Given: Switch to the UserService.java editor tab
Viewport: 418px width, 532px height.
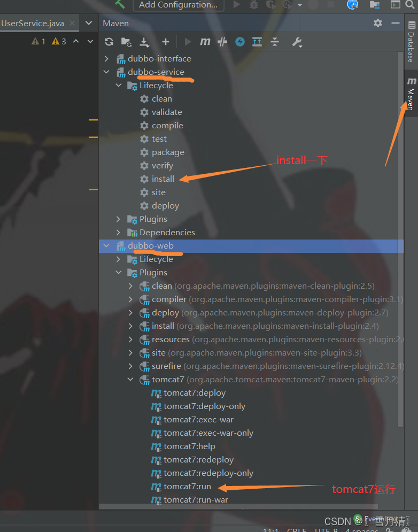Looking at the screenshot, I should click(33, 23).
